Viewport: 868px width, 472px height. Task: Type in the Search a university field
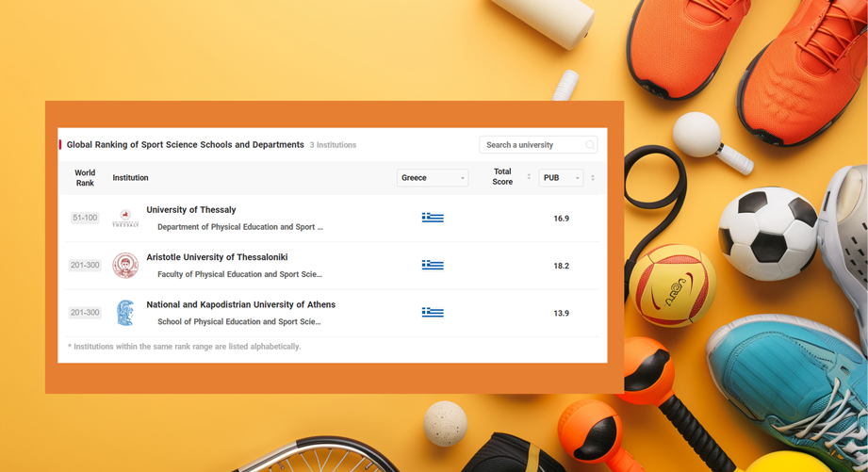click(531, 145)
